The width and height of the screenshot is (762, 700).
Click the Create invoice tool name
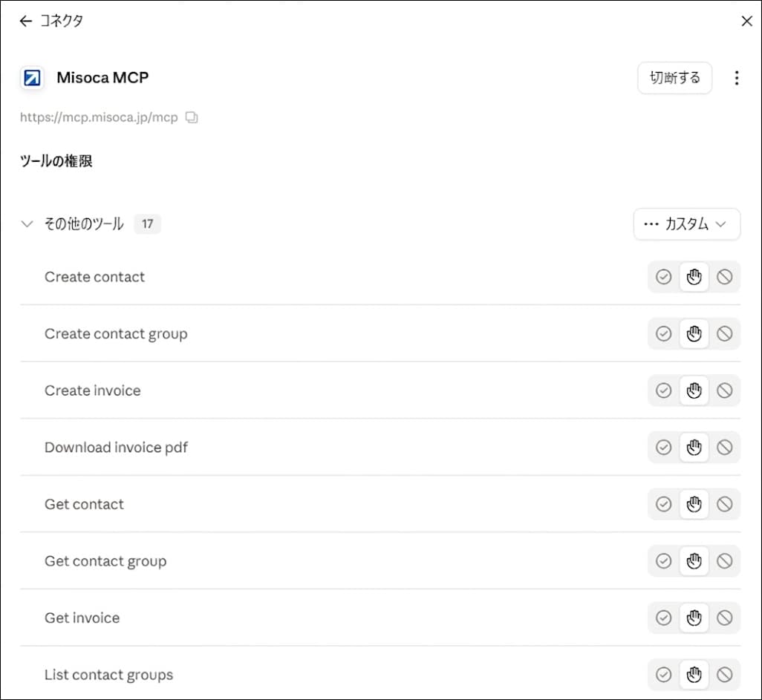tap(93, 390)
